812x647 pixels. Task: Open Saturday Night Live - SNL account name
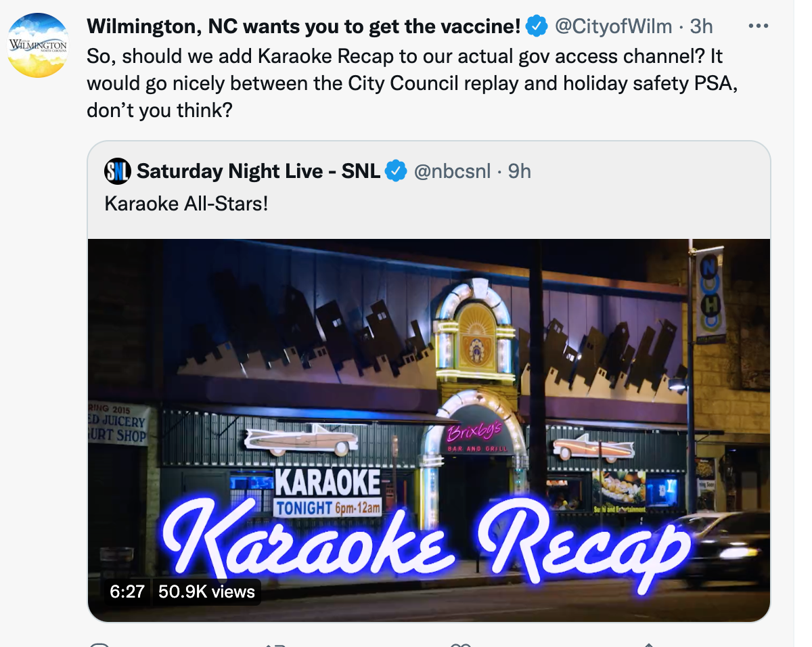258,171
